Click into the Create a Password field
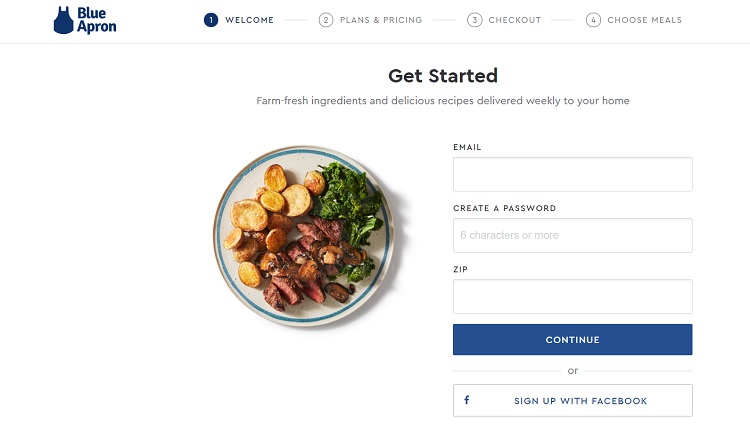 tap(572, 235)
